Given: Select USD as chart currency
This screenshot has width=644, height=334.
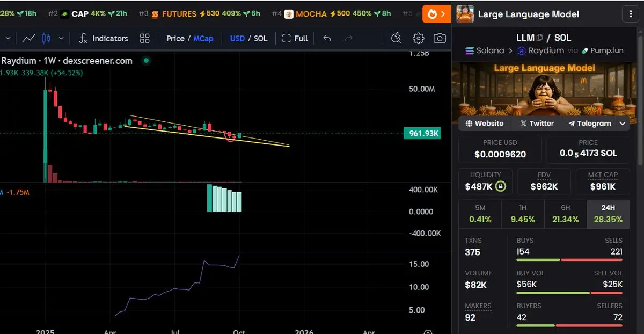Looking at the screenshot, I should click(238, 38).
